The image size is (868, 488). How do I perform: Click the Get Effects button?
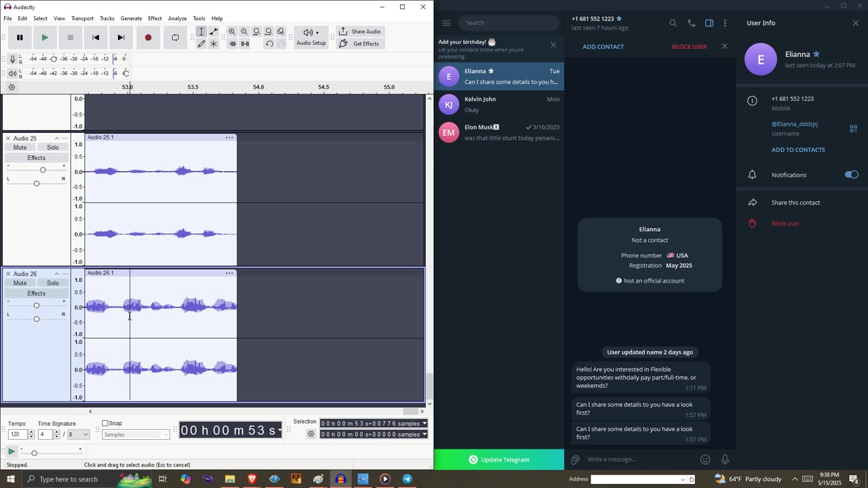tap(360, 43)
